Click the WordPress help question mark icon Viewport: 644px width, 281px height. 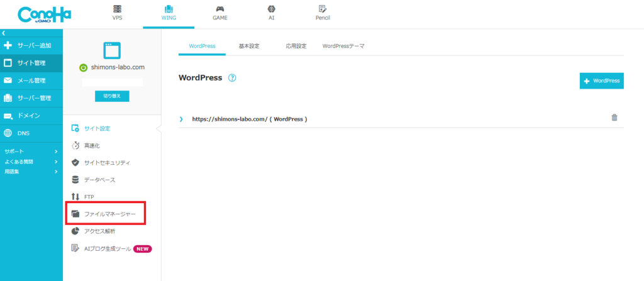232,78
